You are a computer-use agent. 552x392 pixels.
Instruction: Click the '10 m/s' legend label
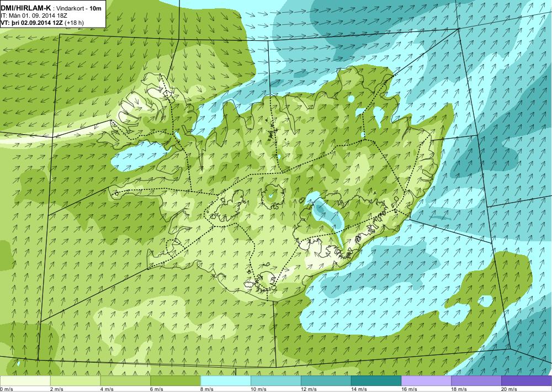pos(259,389)
